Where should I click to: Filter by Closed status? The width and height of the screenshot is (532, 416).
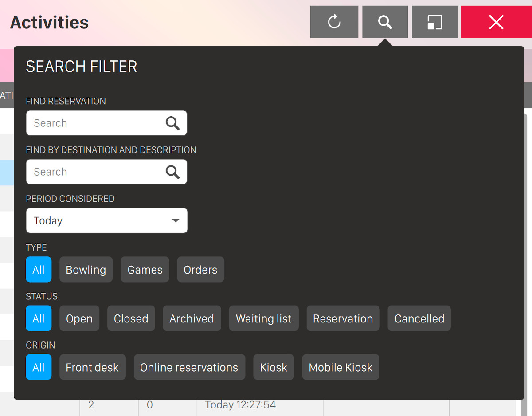pos(131,318)
